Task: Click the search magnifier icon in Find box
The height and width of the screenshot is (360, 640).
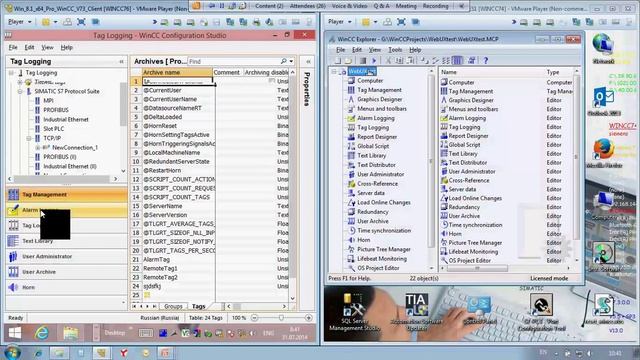Action: (284, 61)
